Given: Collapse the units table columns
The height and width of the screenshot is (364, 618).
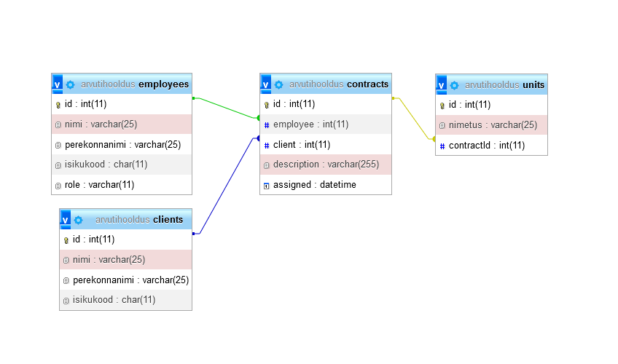Looking at the screenshot, I should pyautogui.click(x=442, y=84).
